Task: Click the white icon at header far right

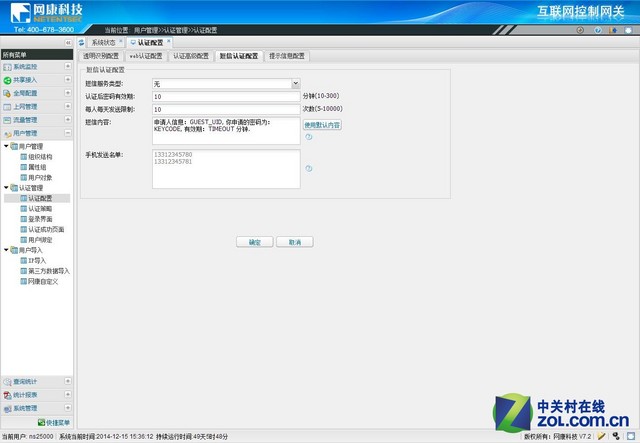Action: click(x=628, y=30)
